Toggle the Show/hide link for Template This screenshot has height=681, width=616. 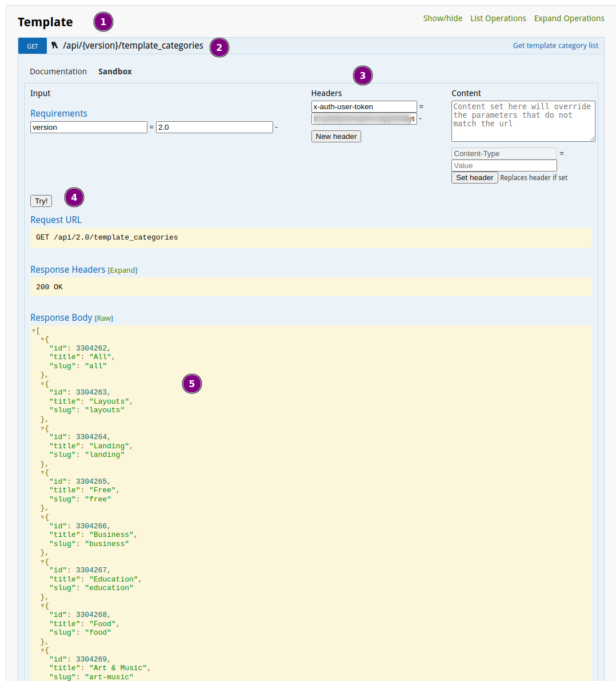(x=443, y=18)
